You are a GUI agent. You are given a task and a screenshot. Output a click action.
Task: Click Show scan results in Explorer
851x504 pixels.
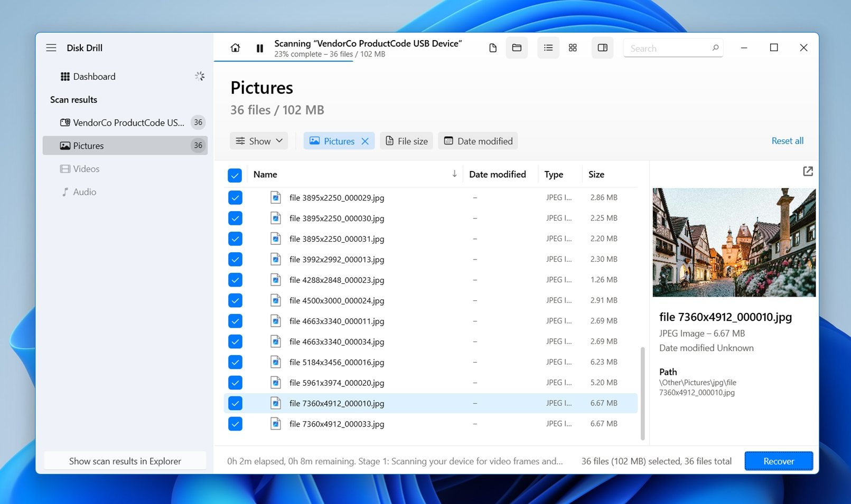click(x=125, y=461)
